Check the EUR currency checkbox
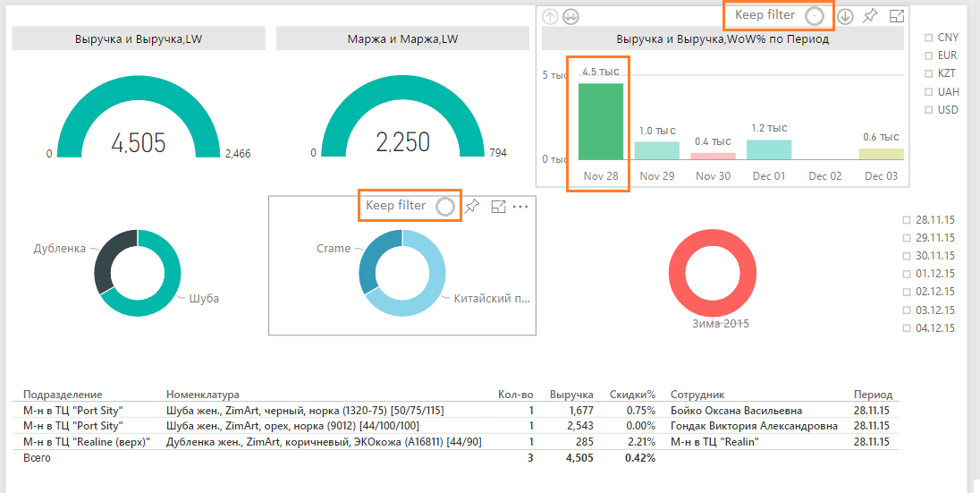Screen dimensions: 980x493 929,56
